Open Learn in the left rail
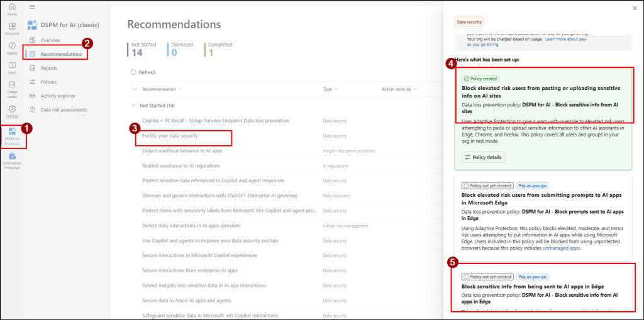Screen dimensions: 644x320 coord(13,68)
